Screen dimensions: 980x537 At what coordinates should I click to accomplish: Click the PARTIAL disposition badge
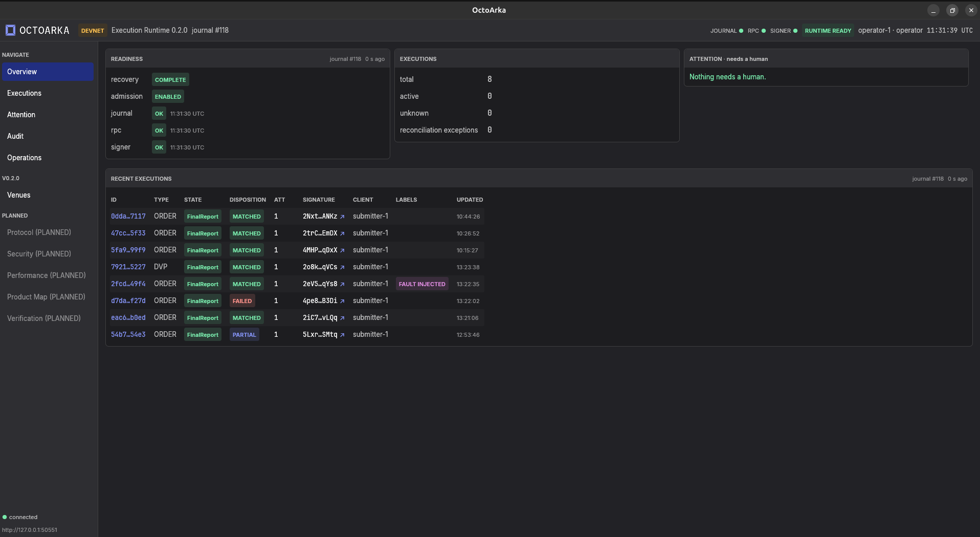click(244, 335)
